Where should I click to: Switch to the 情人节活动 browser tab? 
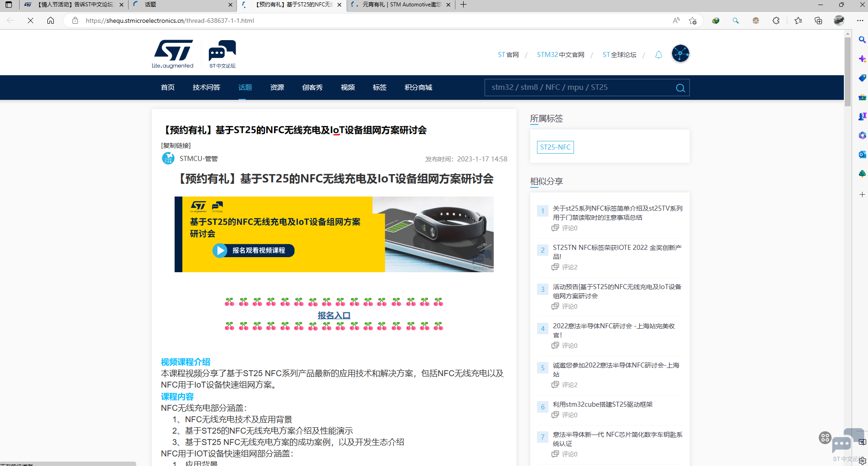(x=74, y=5)
